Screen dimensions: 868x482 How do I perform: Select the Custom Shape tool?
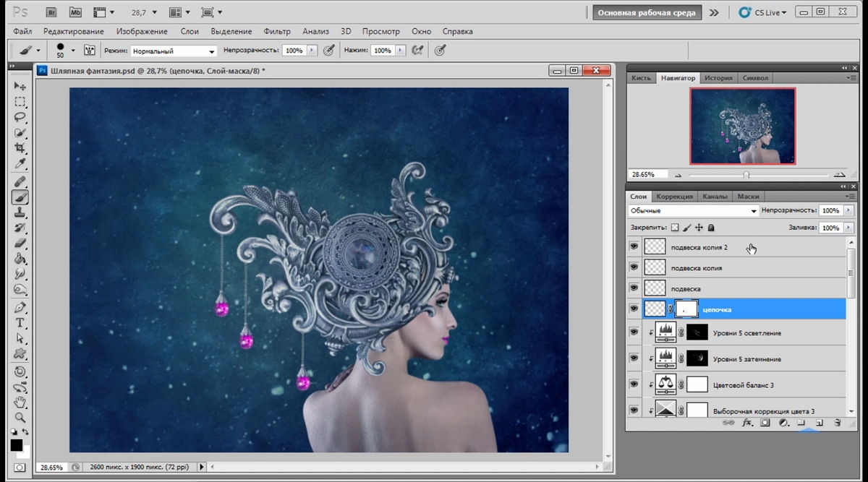(x=20, y=353)
